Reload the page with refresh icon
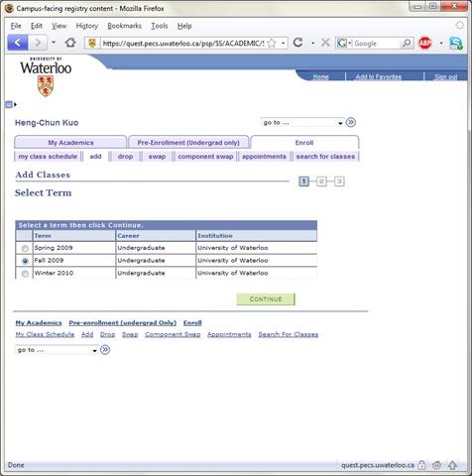Viewport: 472px width, 476px height. coord(298,43)
